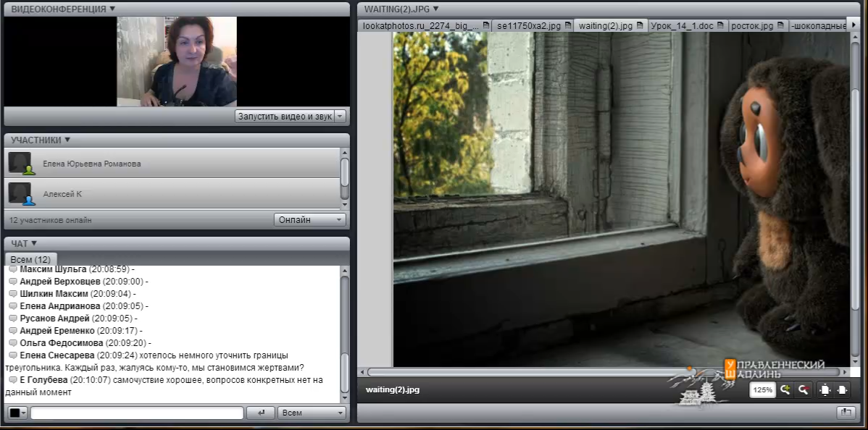Click the document icon on the se11750xa2.jpg tab

(x=567, y=25)
